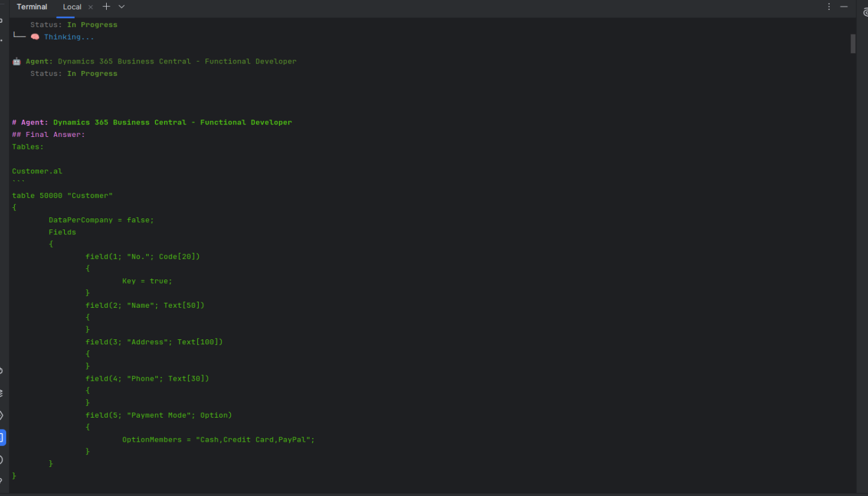The image size is (868, 496).
Task: Click the '## Final Answer:' line
Action: pyautogui.click(x=48, y=134)
